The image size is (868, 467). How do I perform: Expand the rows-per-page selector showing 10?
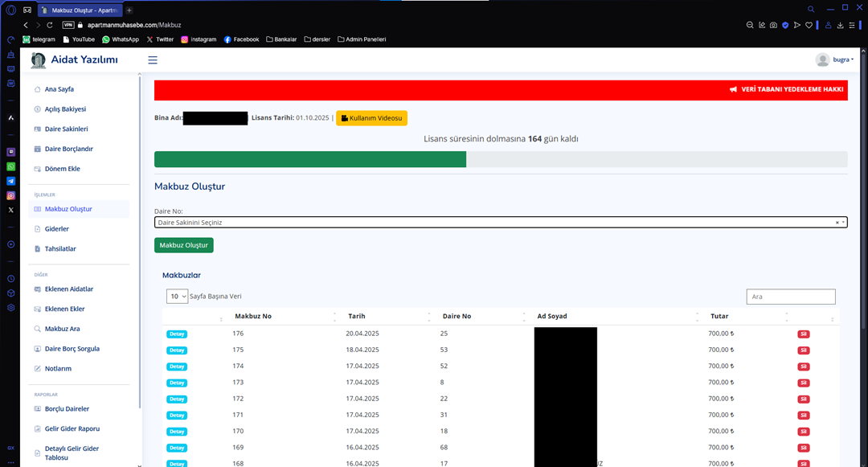(177, 297)
